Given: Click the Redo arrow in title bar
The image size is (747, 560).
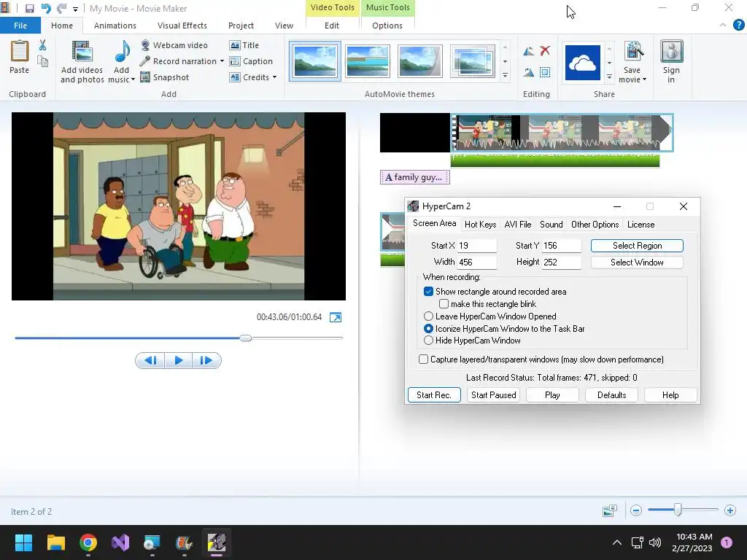Looking at the screenshot, I should tap(62, 9).
